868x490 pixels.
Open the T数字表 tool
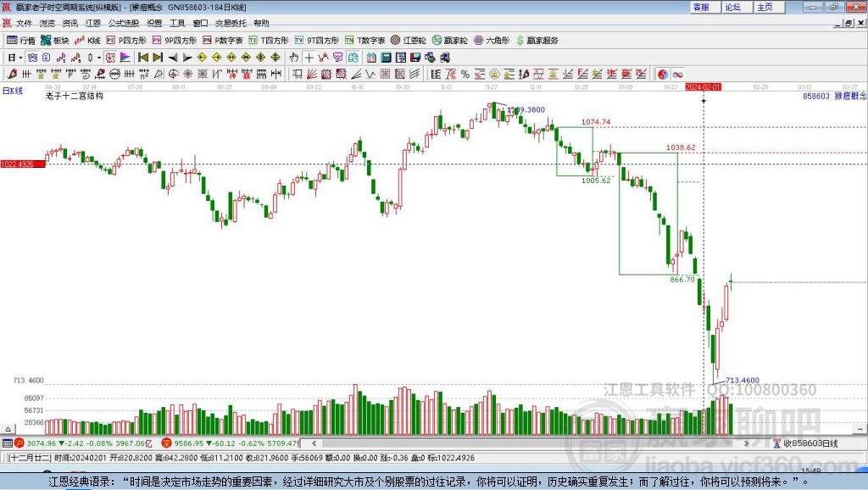coord(364,41)
